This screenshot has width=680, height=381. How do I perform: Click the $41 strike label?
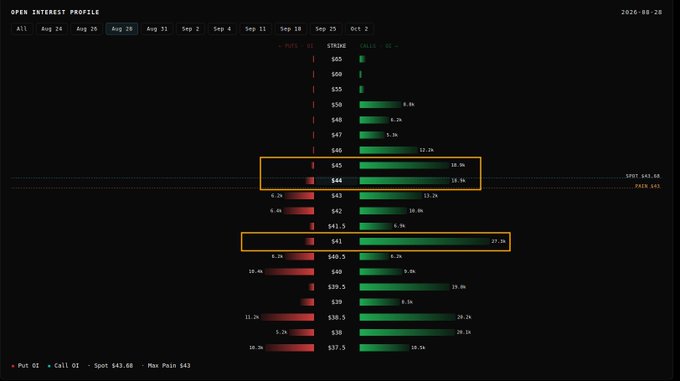337,241
